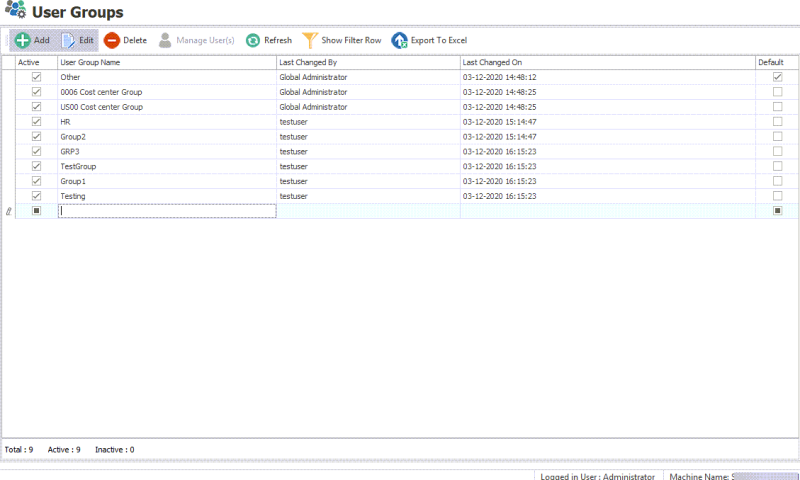Viewport: 800px width, 480px height.
Task: Click the new row User Group Name field
Action: [166, 211]
